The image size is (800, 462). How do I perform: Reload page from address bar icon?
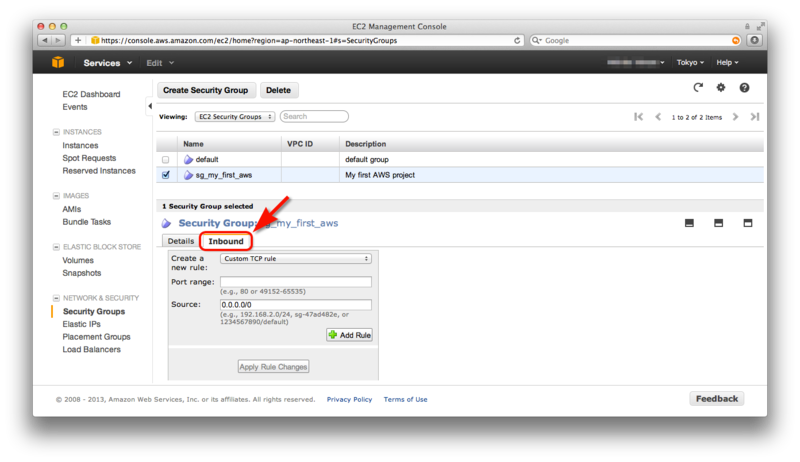(517, 40)
